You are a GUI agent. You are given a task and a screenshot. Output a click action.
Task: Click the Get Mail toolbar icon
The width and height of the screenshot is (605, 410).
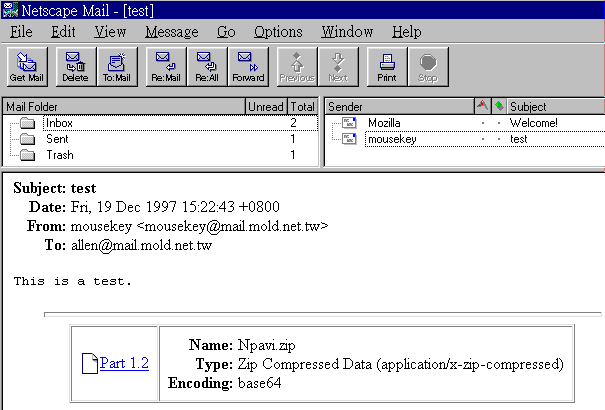pyautogui.click(x=24, y=66)
